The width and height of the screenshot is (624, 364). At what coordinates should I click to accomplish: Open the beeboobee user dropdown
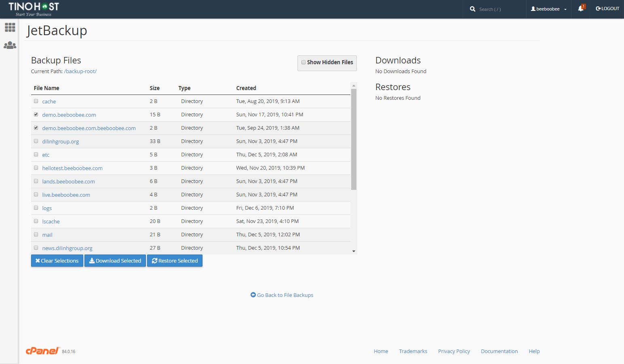pos(548,9)
